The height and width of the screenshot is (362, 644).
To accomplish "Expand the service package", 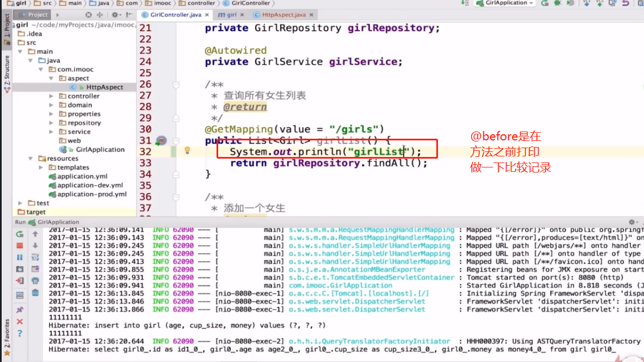I will point(51,132).
